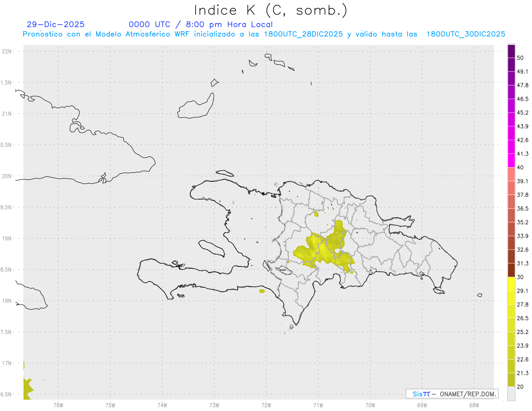This screenshot has height=411, width=532.
Task: Click the '76W' longitude label
Action: tap(58, 405)
